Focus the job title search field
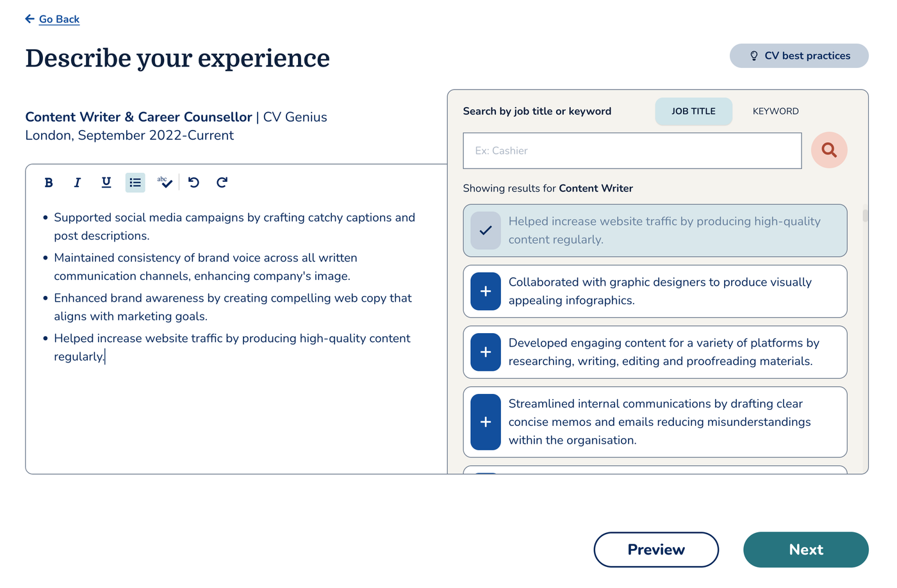This screenshot has height=588, width=897. coord(632,151)
